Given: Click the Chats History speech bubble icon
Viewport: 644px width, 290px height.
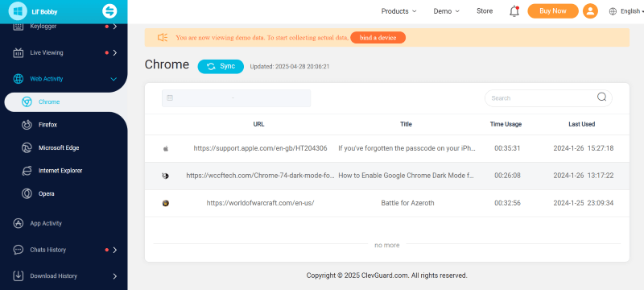Looking at the screenshot, I should [18, 250].
